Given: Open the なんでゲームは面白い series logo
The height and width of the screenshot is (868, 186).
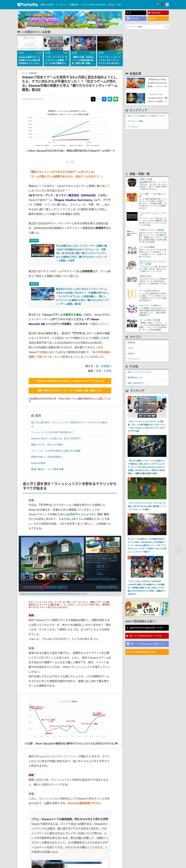Looking at the screenshot, I should 132,309.
